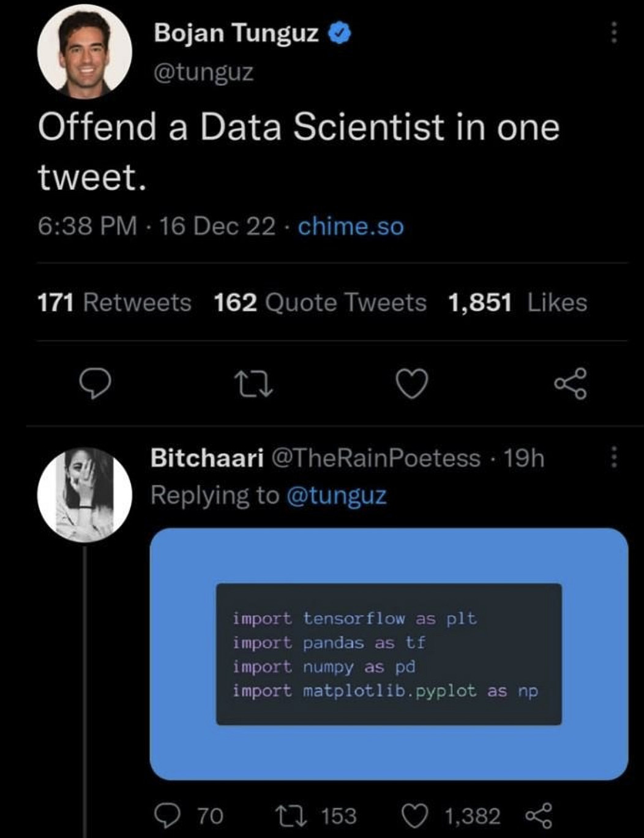This screenshot has height=838, width=644.
Task: Share Bitchaari's reply tweet
Action: click(539, 815)
